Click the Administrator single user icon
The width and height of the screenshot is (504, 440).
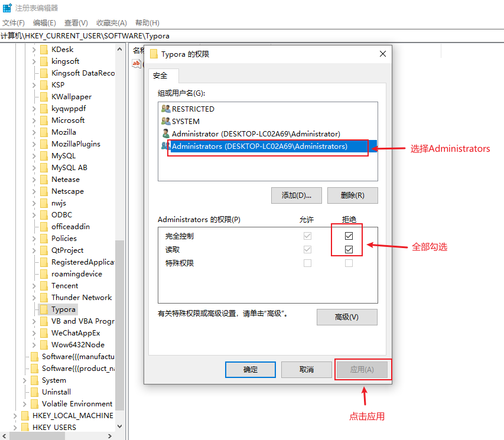point(166,133)
